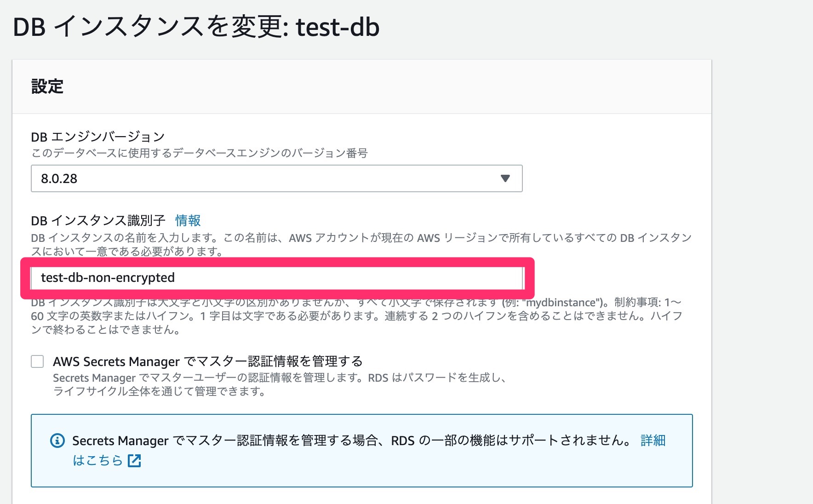Image resolution: width=813 pixels, height=504 pixels.
Task: Click the DB エンジンバージョン description text
Action: (199, 154)
